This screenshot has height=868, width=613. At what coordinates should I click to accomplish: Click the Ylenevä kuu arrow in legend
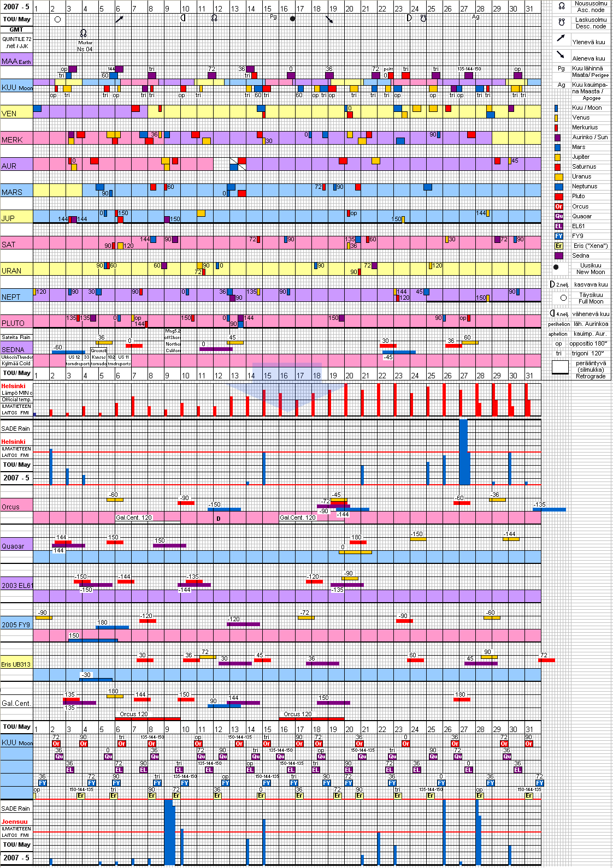click(x=561, y=38)
